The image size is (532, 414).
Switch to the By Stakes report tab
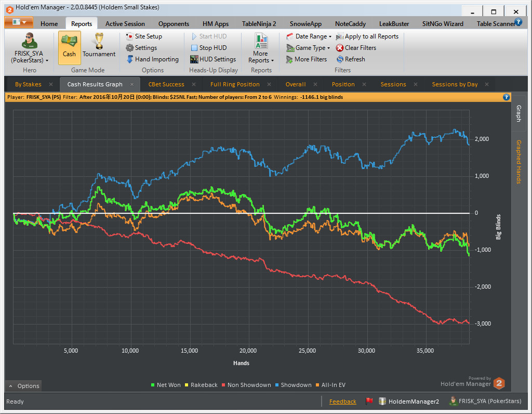[28, 84]
